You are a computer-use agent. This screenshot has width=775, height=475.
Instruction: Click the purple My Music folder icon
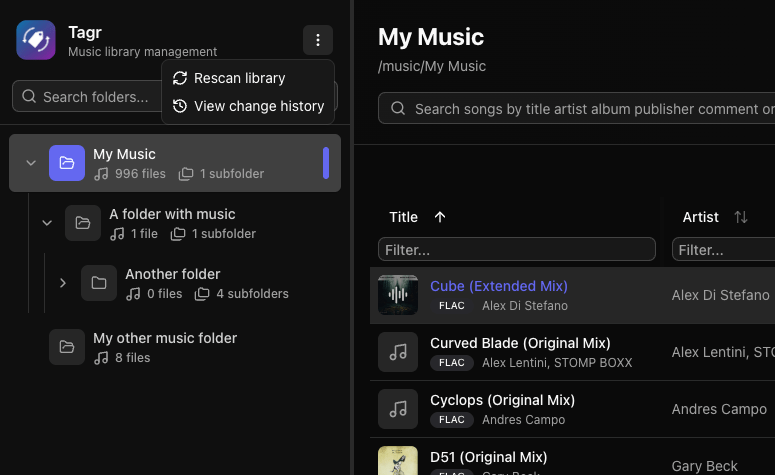click(x=67, y=163)
